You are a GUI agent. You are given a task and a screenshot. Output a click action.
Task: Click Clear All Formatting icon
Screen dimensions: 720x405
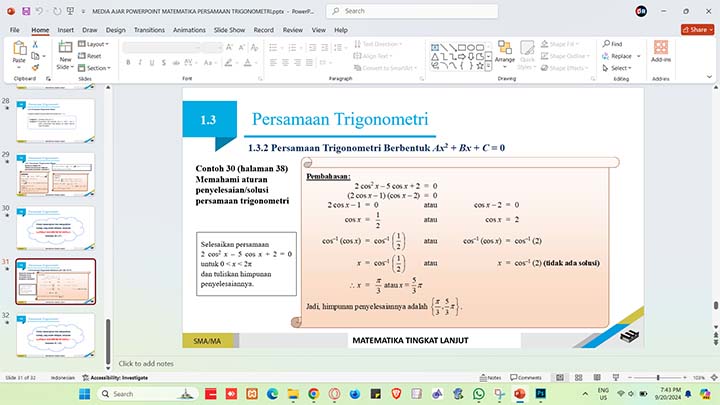click(254, 47)
